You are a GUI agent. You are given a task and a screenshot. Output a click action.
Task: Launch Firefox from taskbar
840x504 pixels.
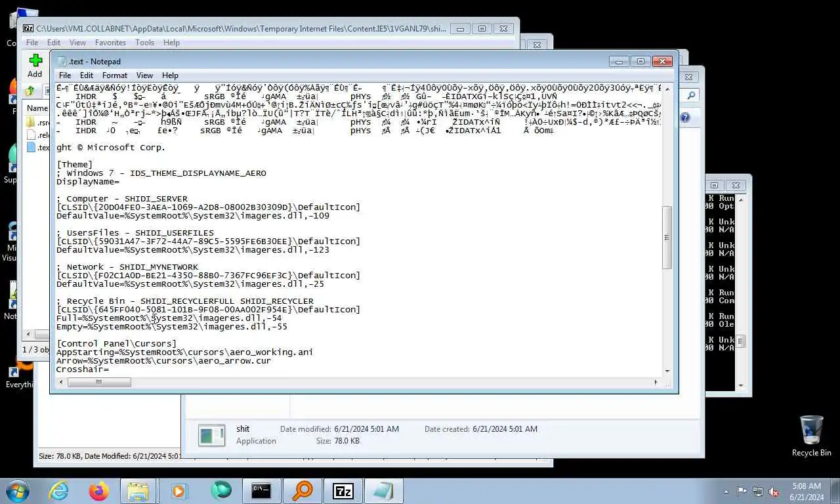(x=99, y=491)
